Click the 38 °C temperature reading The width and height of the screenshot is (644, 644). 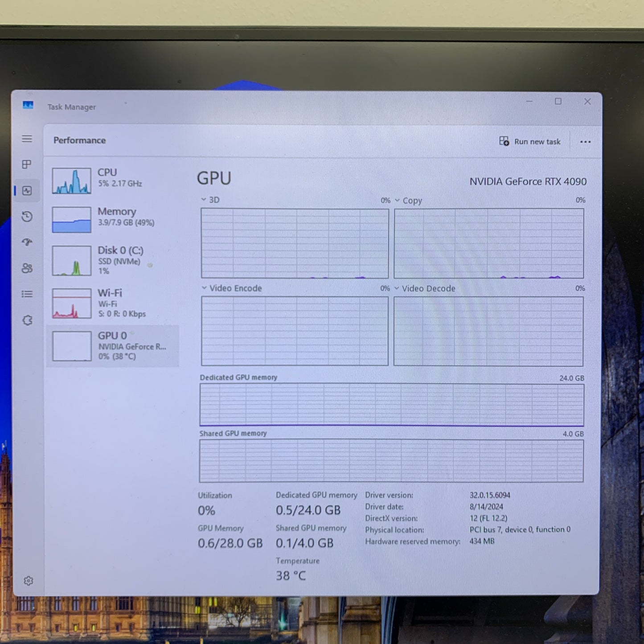point(291,576)
